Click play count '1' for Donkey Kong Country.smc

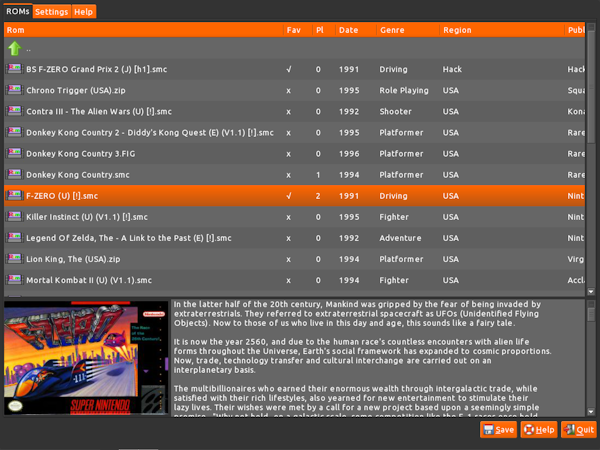[x=318, y=175]
